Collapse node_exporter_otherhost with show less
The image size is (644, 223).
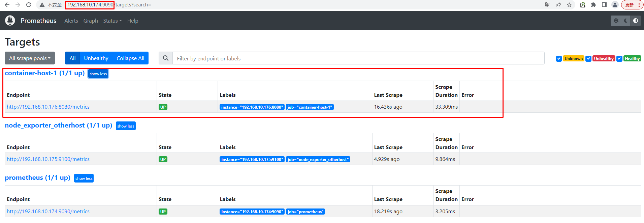coord(126,126)
